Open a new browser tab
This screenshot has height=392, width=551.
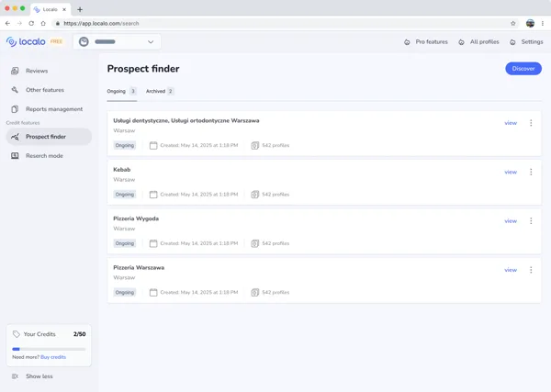pyautogui.click(x=80, y=9)
